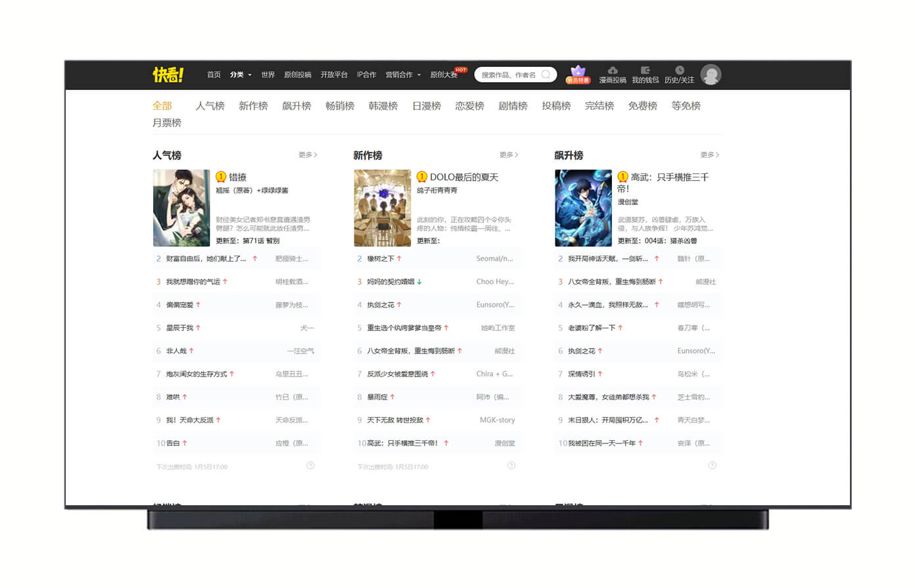Viewport: 915px width, 588px height.
Task: Switch to the 韩漫榜 ranking tab
Action: pyautogui.click(x=383, y=106)
